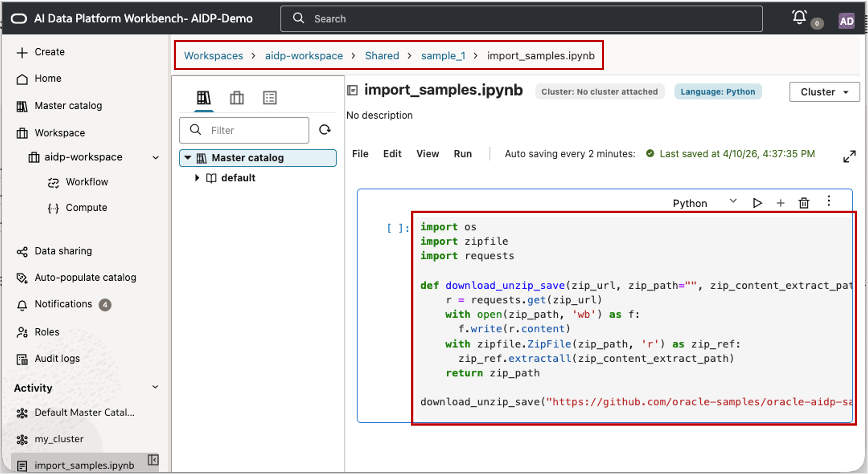The height and width of the screenshot is (474, 868).
Task: Run the cell with play icon
Action: click(757, 203)
